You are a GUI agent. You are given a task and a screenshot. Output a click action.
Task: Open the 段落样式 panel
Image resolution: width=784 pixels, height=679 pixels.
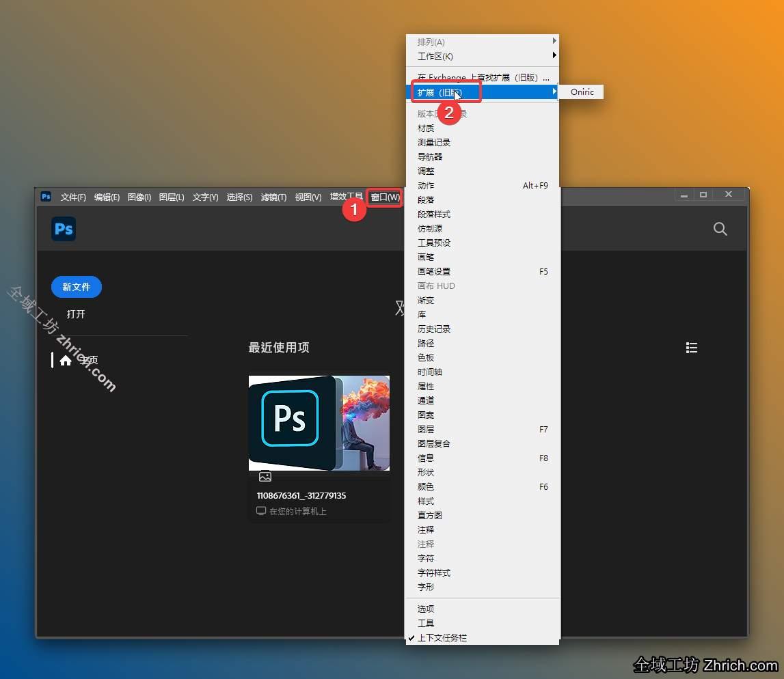click(483, 214)
